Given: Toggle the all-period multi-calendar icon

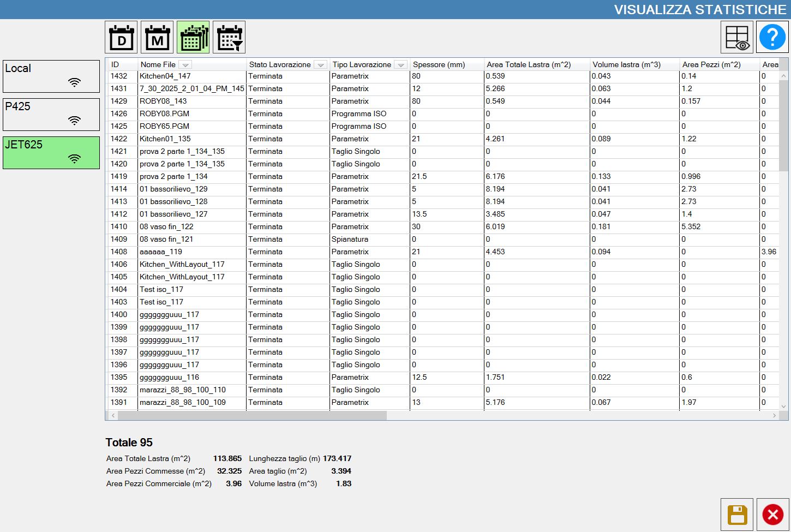Looking at the screenshot, I should coord(193,37).
